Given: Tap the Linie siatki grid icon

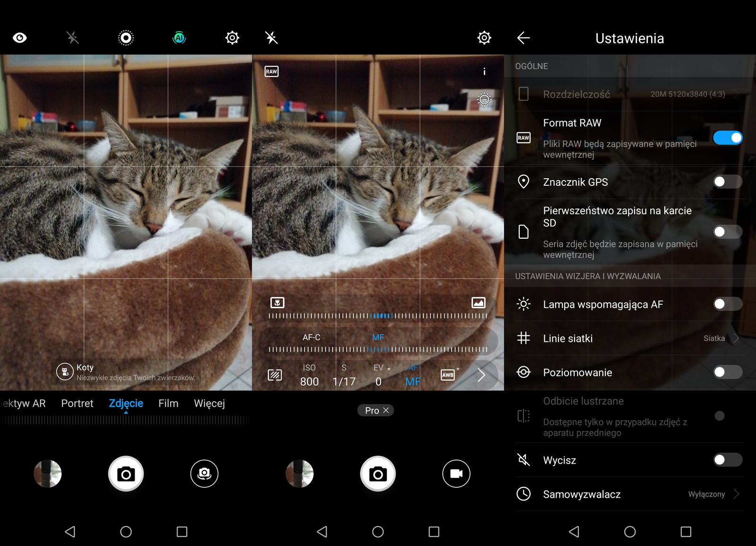Looking at the screenshot, I should 524,338.
